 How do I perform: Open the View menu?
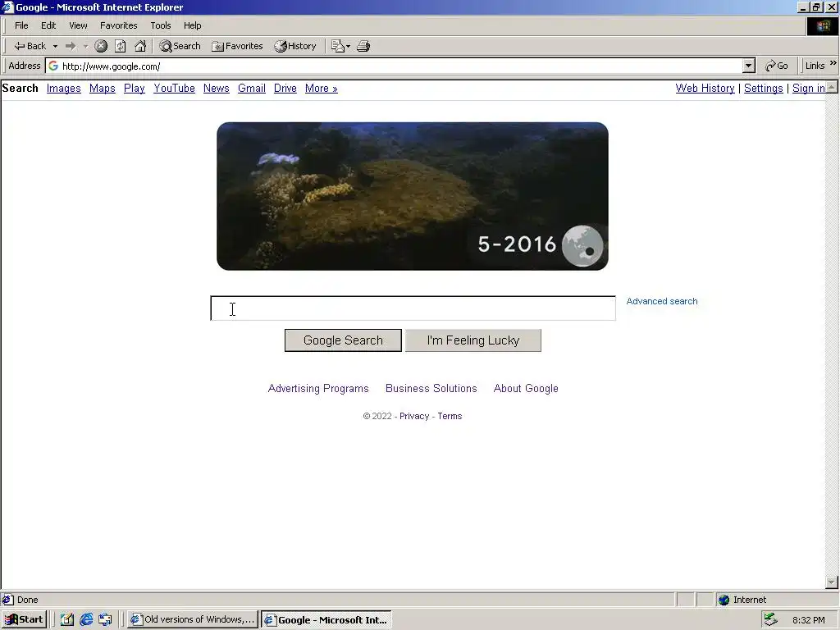[x=78, y=25]
